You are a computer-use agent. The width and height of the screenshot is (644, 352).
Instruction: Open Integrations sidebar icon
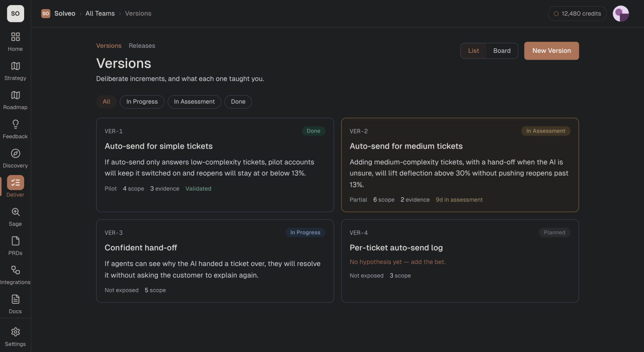tap(15, 270)
